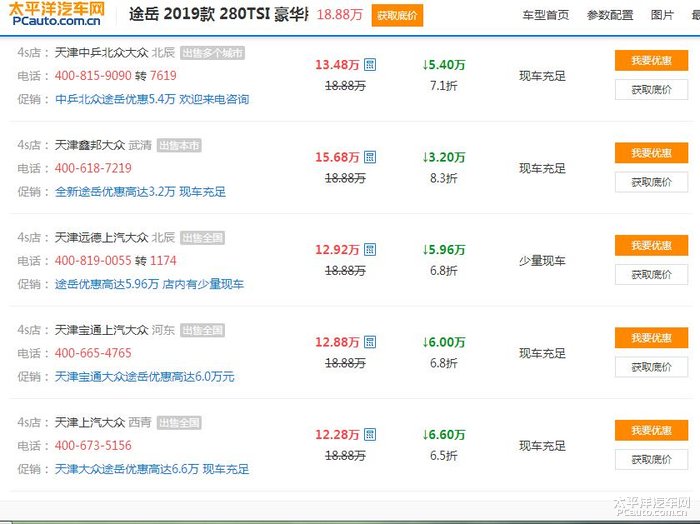Open dealer link 天津鑫邦大众
Image resolution: width=700 pixels, height=524 pixels.
90,145
